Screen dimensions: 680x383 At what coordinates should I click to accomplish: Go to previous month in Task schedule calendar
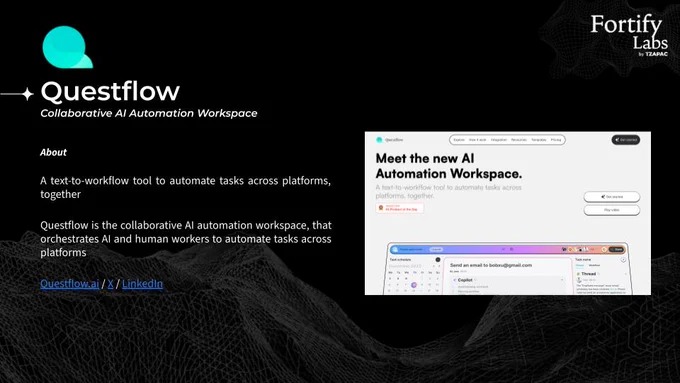click(x=433, y=266)
